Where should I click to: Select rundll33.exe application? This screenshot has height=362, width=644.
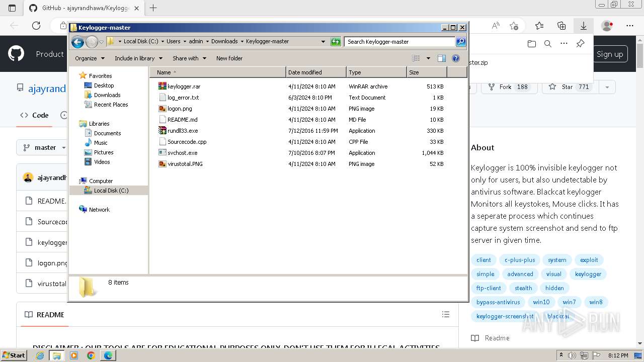pyautogui.click(x=183, y=131)
